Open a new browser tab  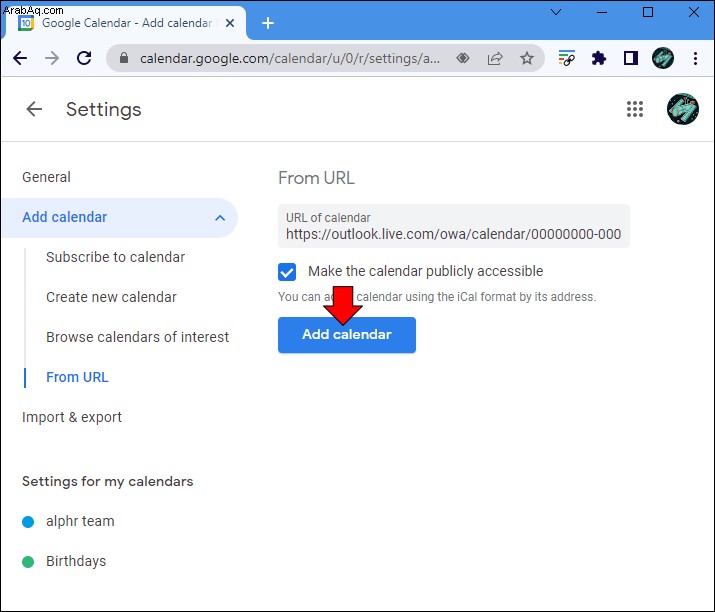pos(268,23)
